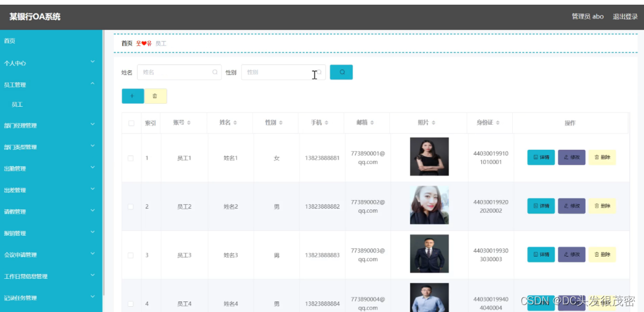Expand the 记录任务管理 sidebar menu
644x312 pixels.
pos(51,298)
